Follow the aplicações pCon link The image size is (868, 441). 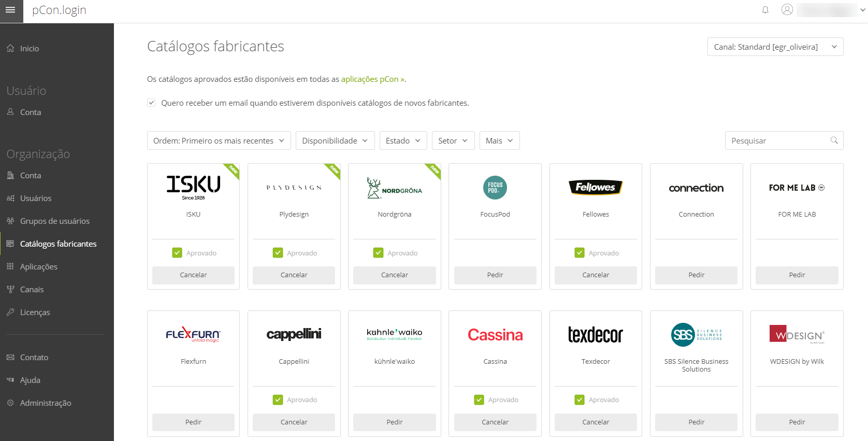[372, 79]
